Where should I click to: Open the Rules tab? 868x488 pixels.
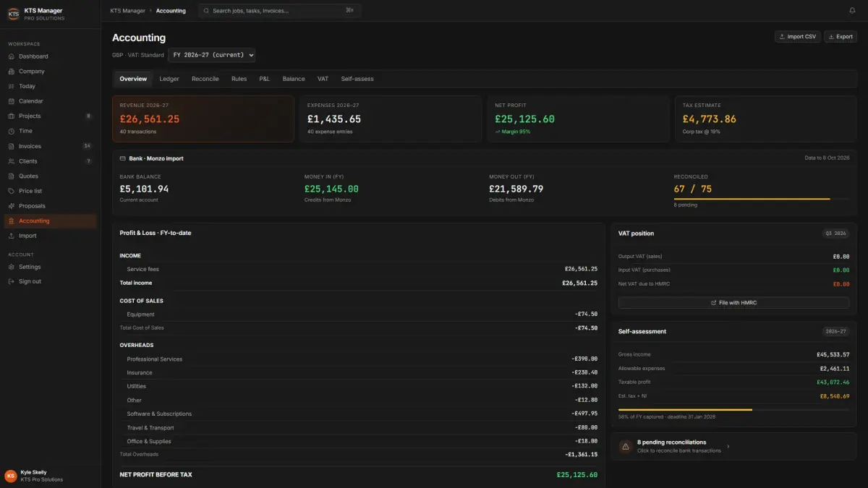click(x=239, y=79)
